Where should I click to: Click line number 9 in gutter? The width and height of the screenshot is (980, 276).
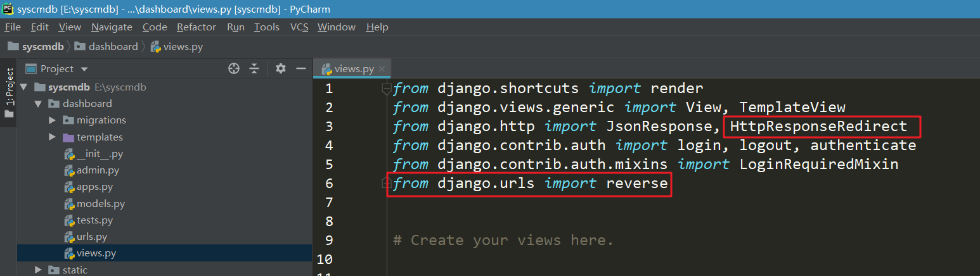pos(328,241)
